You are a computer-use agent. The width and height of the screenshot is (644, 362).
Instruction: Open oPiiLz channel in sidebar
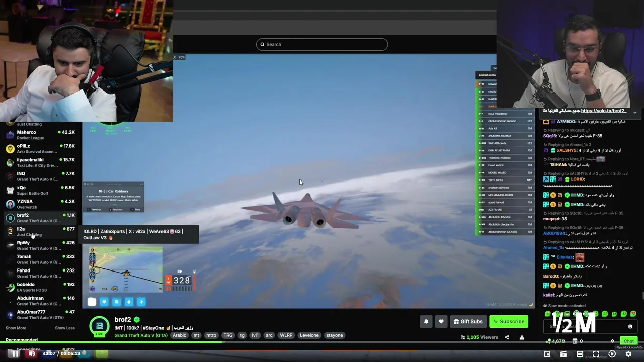tap(40, 149)
